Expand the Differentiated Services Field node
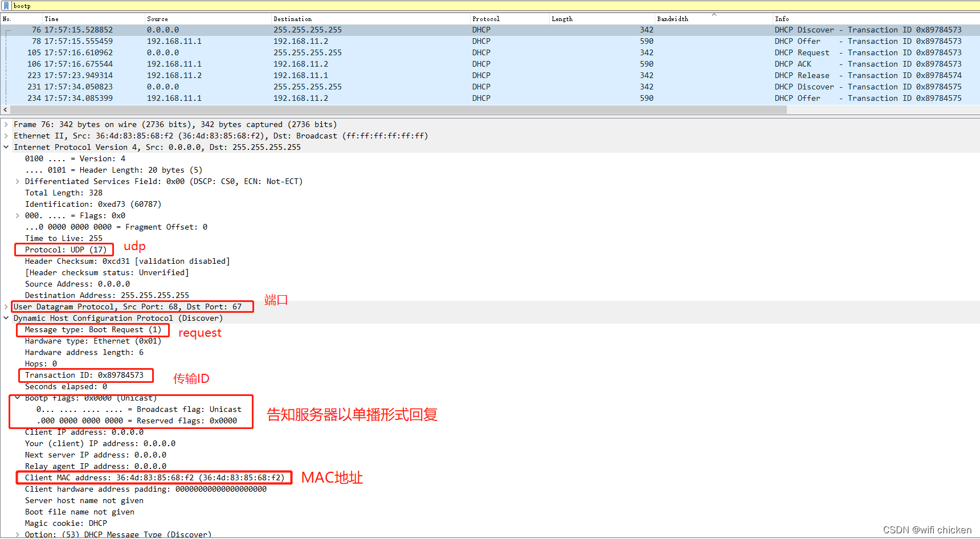The image size is (980, 539). click(x=18, y=181)
